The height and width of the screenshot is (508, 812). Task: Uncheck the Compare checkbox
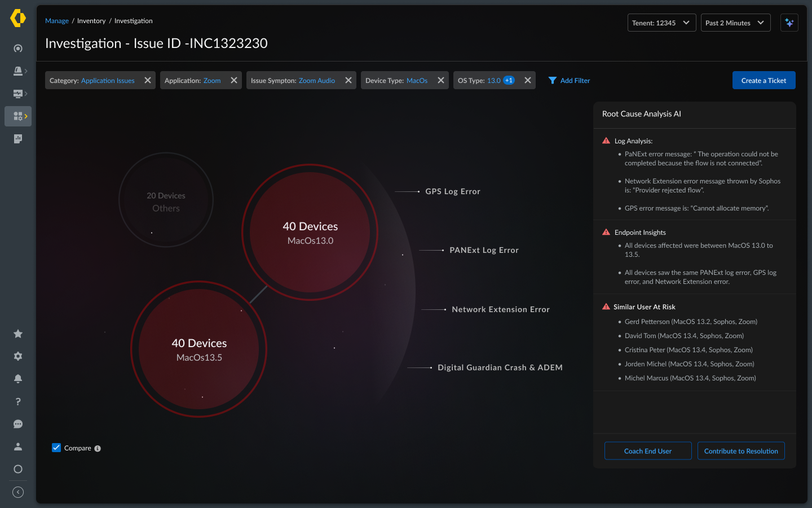point(56,448)
